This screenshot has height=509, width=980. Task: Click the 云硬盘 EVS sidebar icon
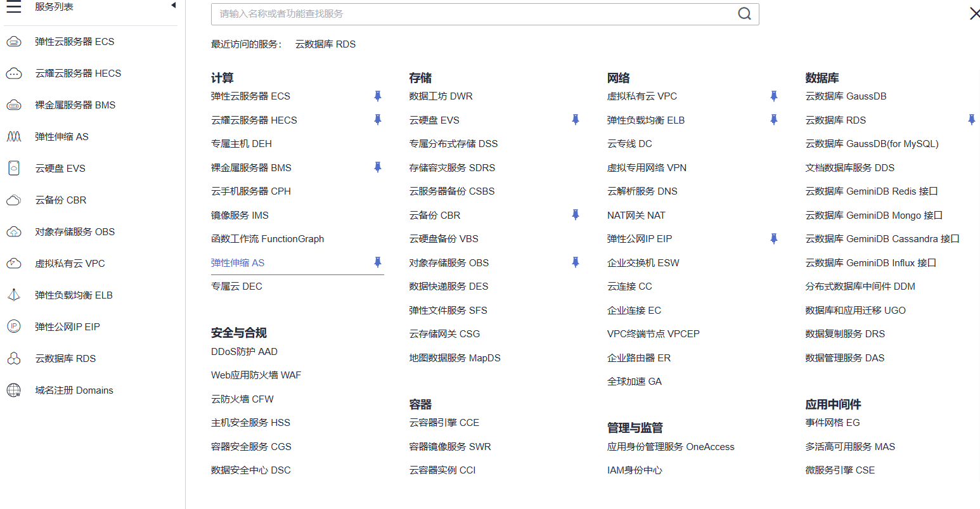[x=15, y=168]
